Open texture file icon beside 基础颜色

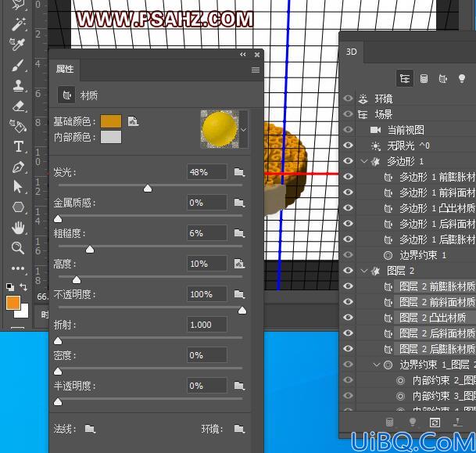click(133, 121)
